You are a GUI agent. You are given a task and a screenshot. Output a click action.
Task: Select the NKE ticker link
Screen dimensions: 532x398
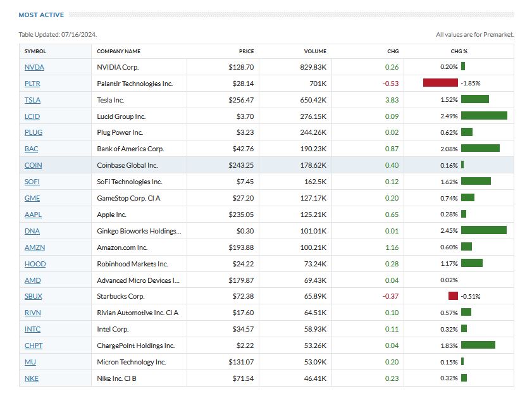coord(32,378)
